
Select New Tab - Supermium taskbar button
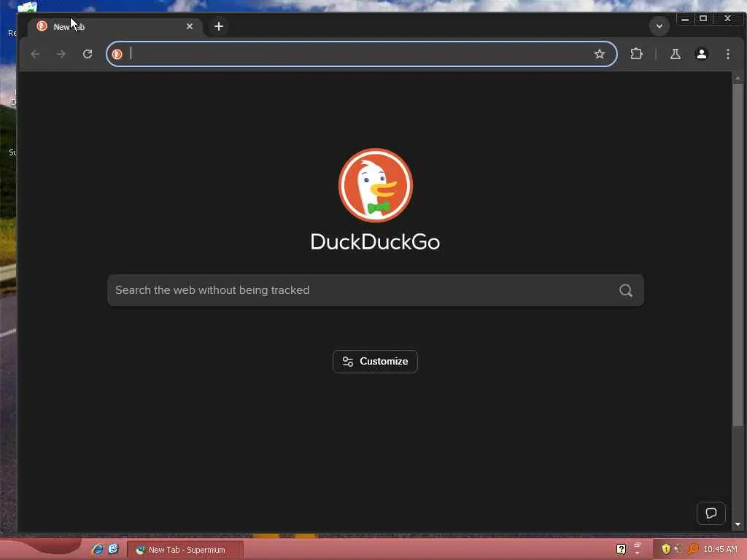click(185, 550)
